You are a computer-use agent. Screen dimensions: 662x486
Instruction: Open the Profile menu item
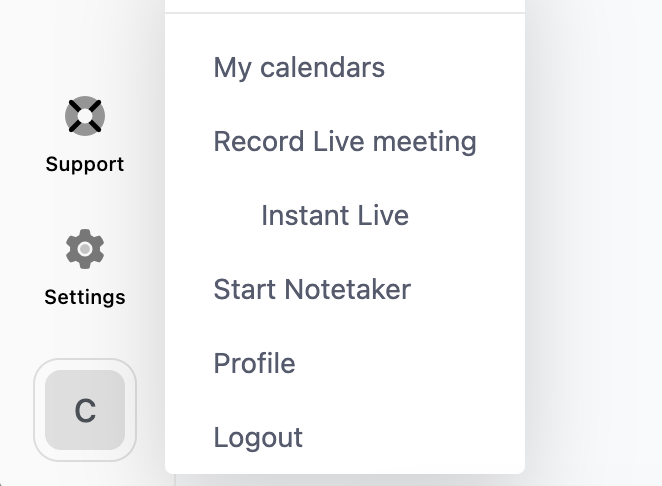click(254, 363)
